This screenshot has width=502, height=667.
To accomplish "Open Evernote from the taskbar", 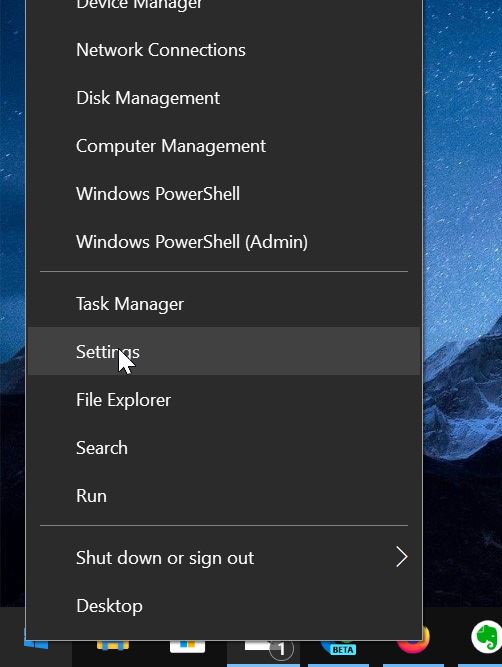I will (x=487, y=638).
